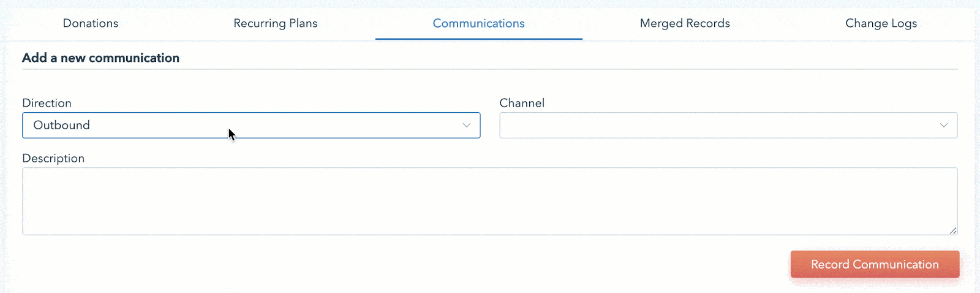Grab the Description textarea resize handle

tap(953, 230)
